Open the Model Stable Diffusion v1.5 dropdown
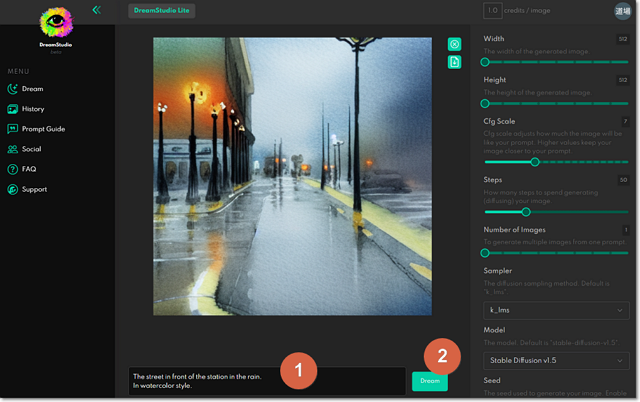Image resolution: width=640 pixels, height=402 pixels. [557, 360]
